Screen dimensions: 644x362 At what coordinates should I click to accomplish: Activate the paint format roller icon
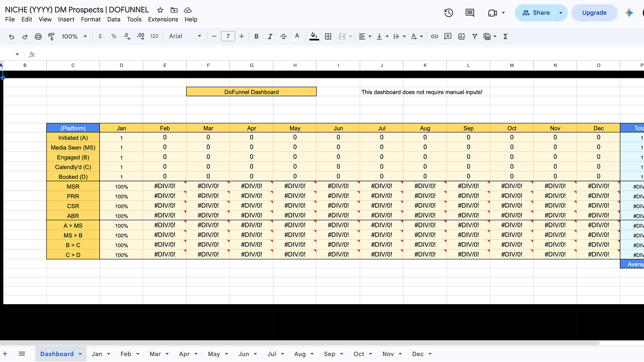coord(51,37)
